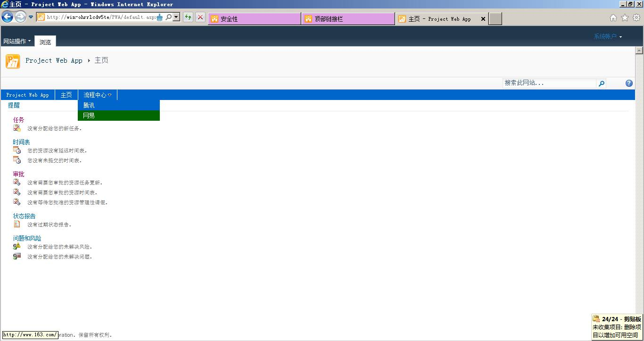Click 主页 in the top link bar
The image size is (644, 341).
tap(66, 95)
